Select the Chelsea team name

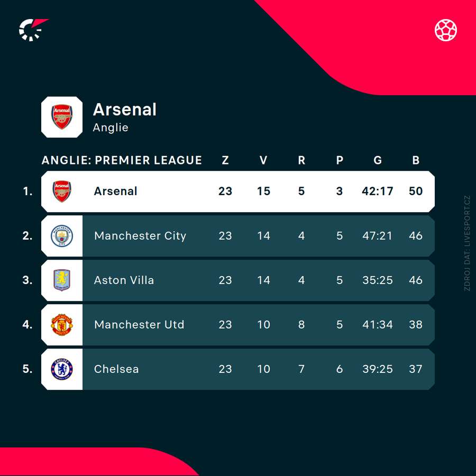pos(116,369)
